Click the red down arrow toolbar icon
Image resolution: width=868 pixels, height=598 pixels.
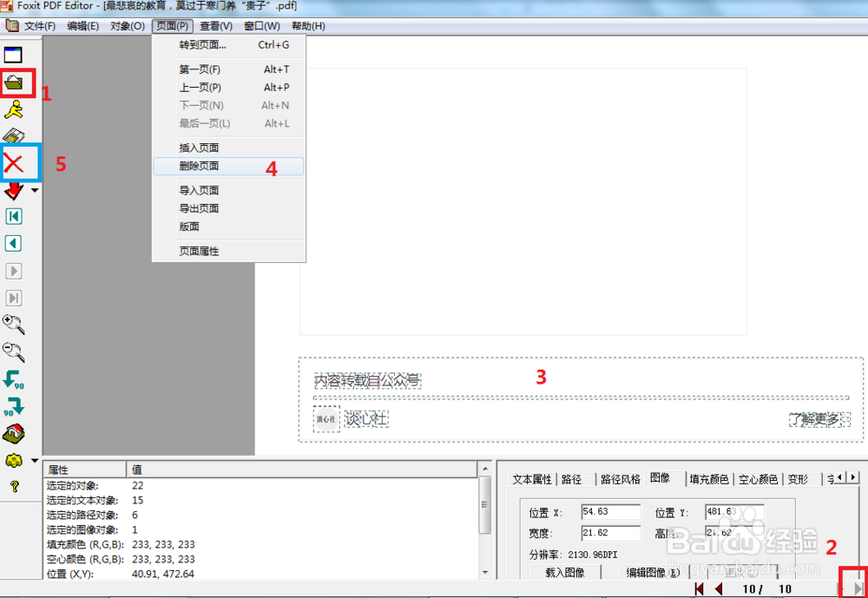14,191
